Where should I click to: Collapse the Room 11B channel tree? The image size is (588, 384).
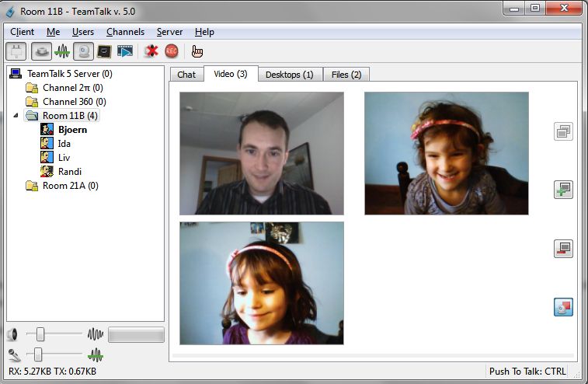17,116
